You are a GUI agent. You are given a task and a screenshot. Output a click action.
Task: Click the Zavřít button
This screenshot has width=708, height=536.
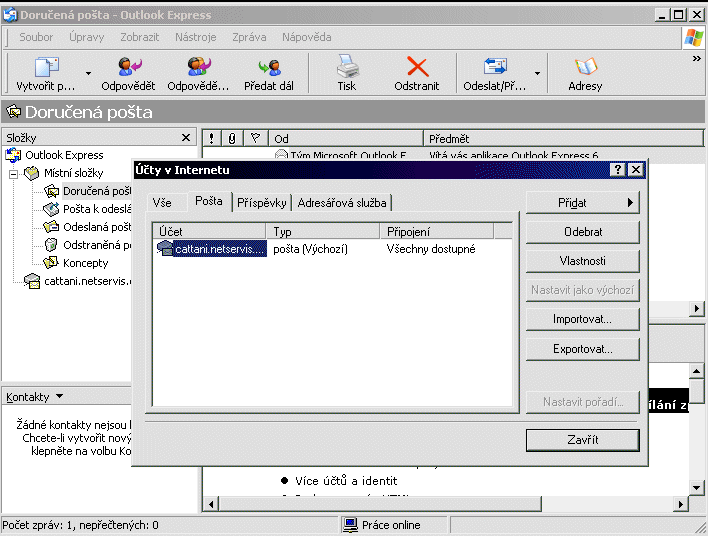click(x=582, y=440)
